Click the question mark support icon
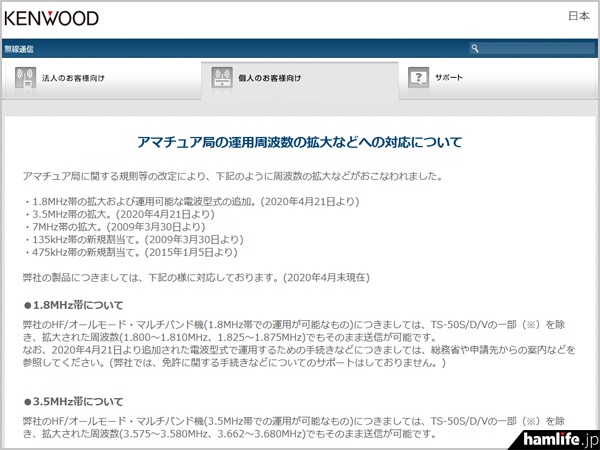600x450 pixels. click(419, 77)
